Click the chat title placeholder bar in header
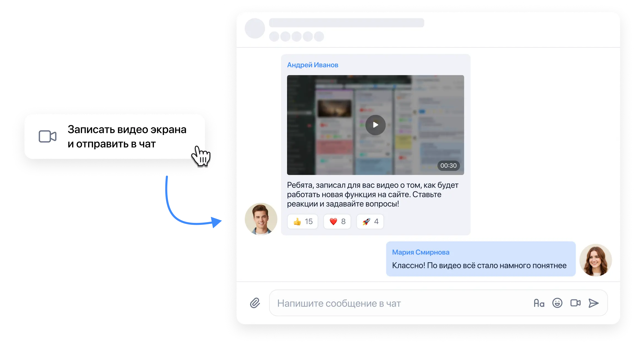Viewport: 644px width, 346px height. pos(346,23)
